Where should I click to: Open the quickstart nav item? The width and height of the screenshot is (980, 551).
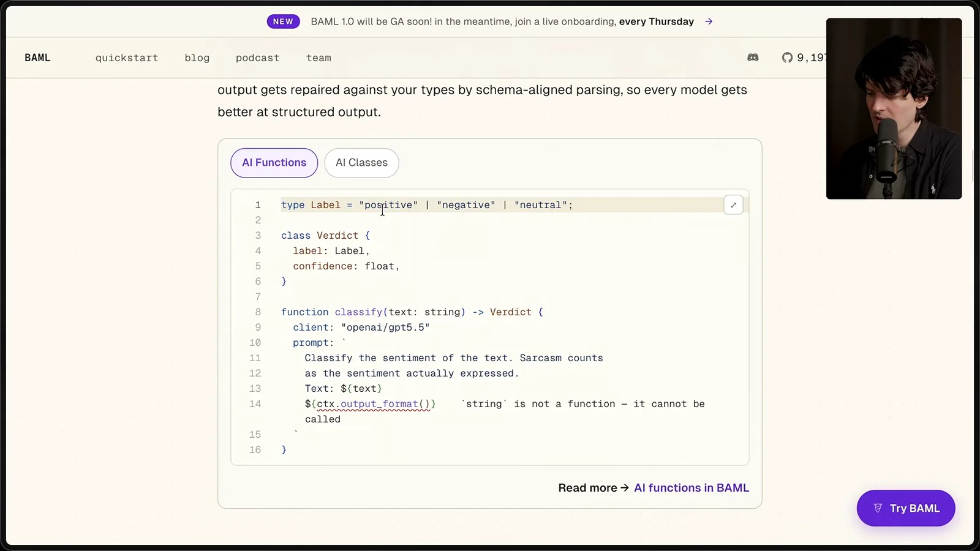coord(127,58)
